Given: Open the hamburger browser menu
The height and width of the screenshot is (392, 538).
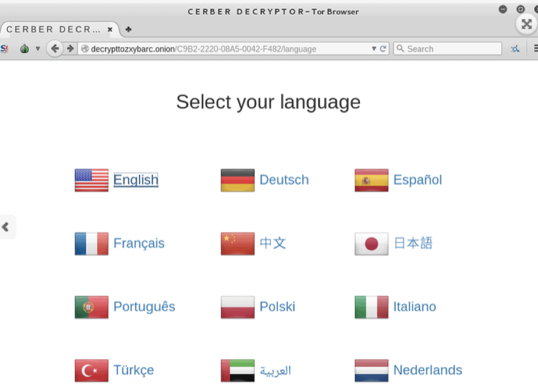Looking at the screenshot, I should tap(535, 49).
